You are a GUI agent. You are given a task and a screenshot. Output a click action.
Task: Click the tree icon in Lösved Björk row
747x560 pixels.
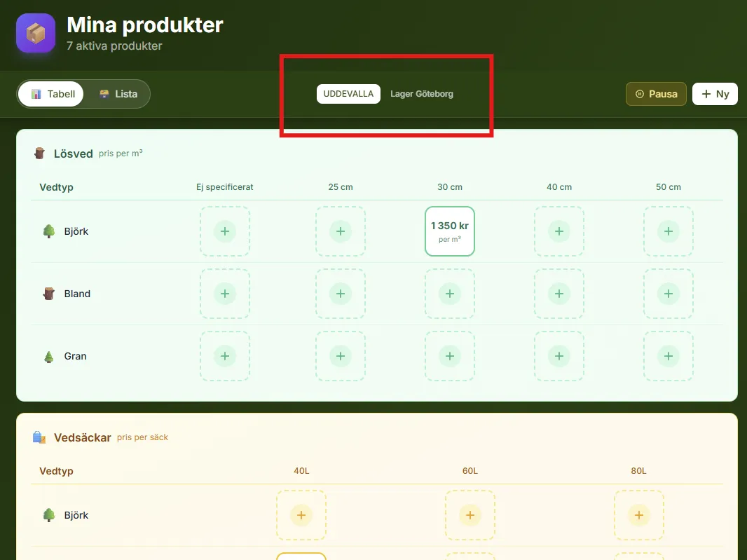[x=48, y=231]
